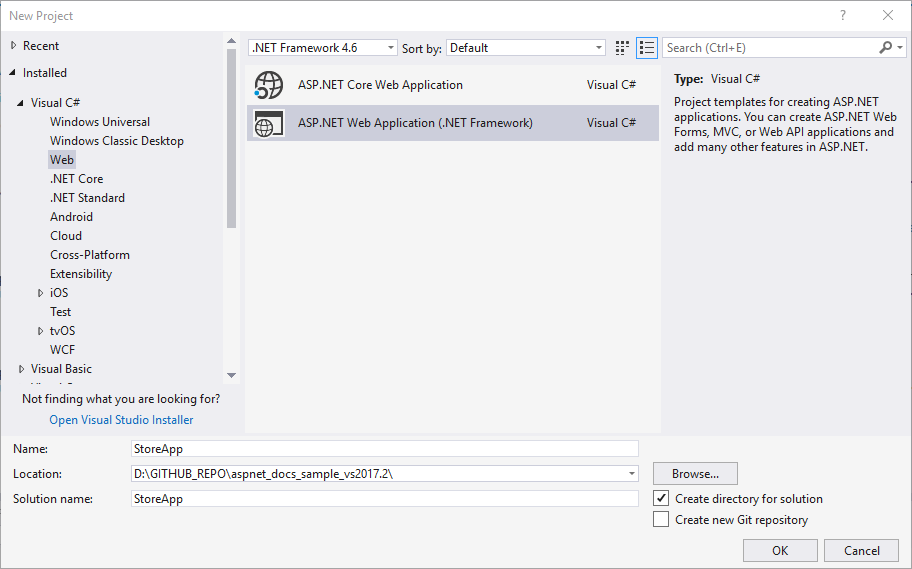Toggle Create directory for solution checkbox
This screenshot has height=569, width=912.
[x=661, y=498]
